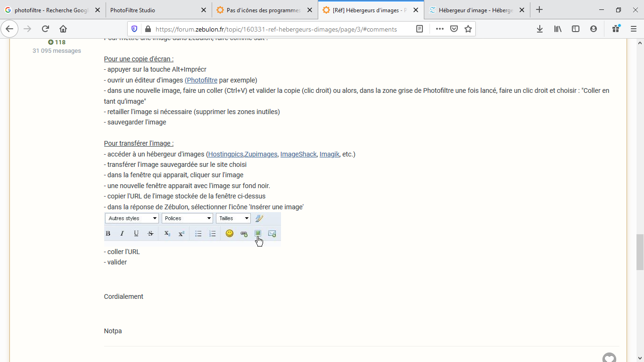Image resolution: width=644 pixels, height=362 pixels.
Task: Show the Firefox sidebar
Action: point(576,29)
